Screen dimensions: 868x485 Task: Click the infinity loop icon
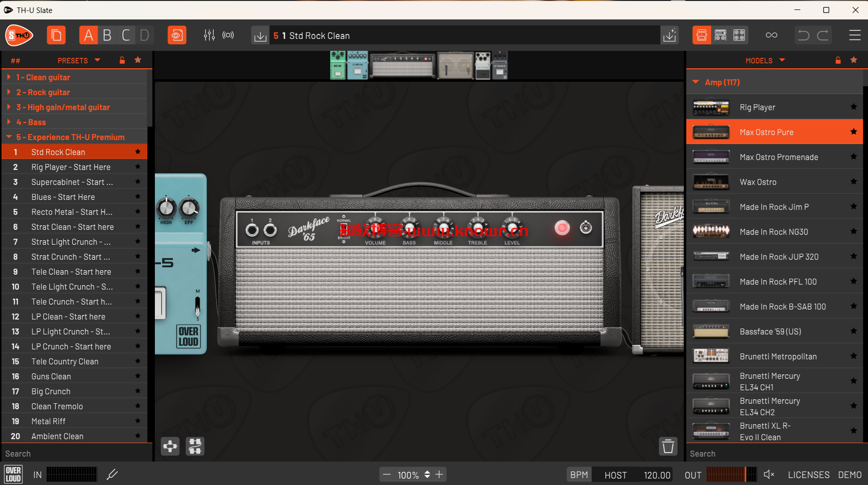(771, 35)
